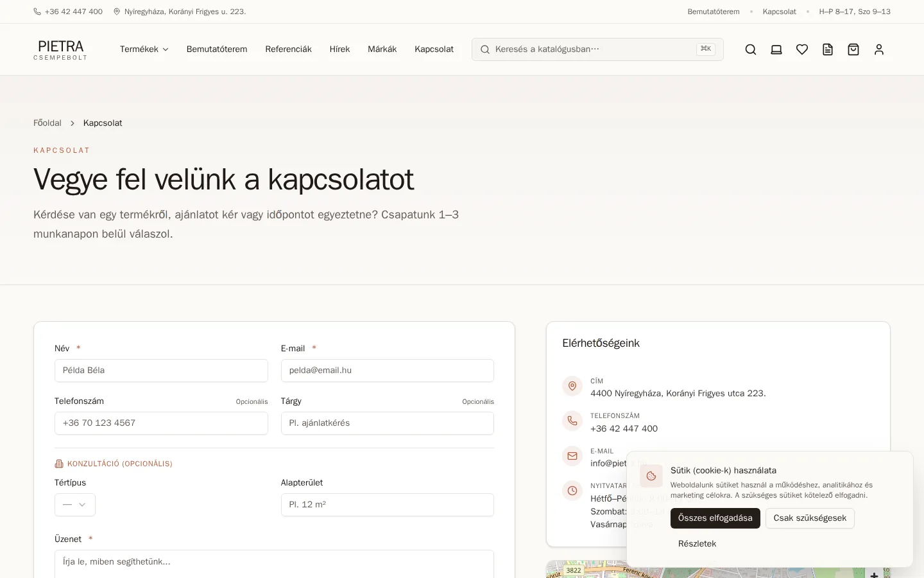Click Bemutatóterem link in top bar
Viewport: 924px width, 578px height.
[x=714, y=12]
